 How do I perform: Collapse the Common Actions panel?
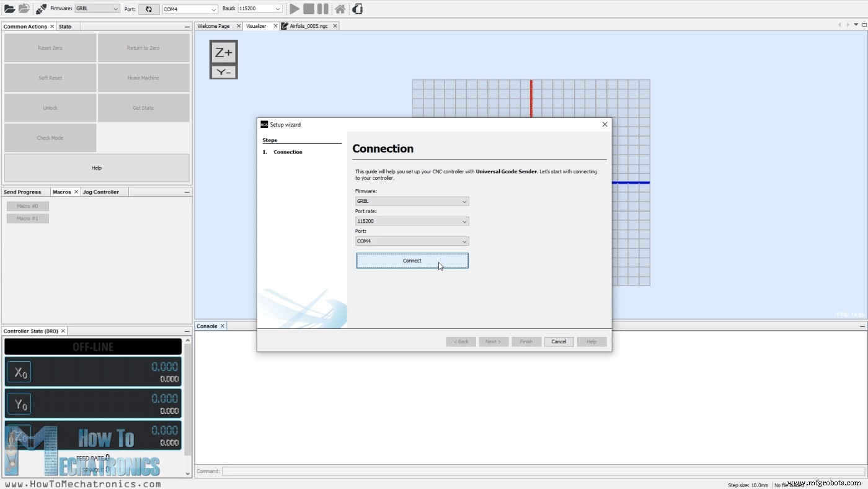point(187,26)
